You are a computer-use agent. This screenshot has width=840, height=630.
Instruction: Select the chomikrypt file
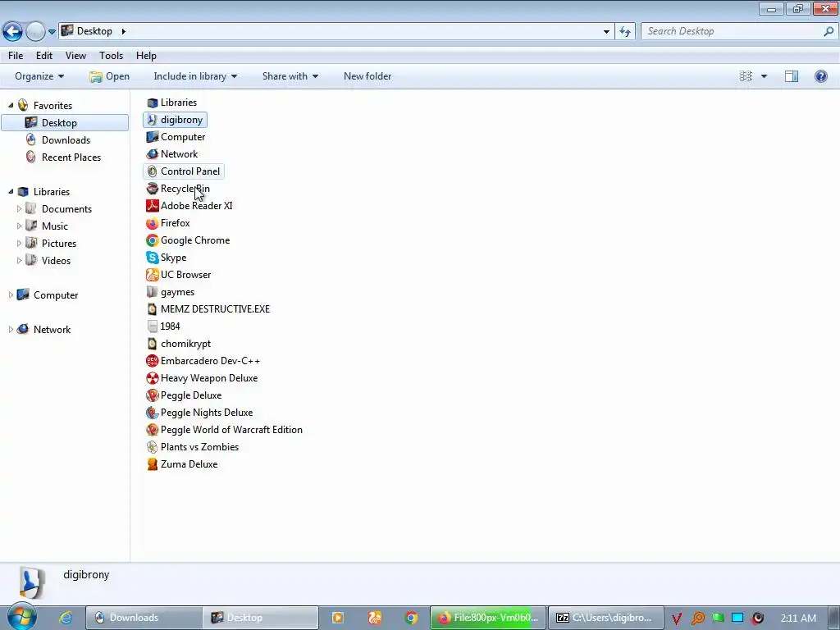[178, 344]
